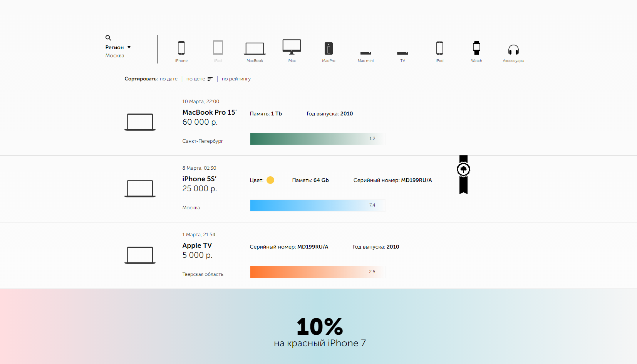Open the MacBook Pro 15' listing title
The image size is (637, 364).
(x=210, y=112)
